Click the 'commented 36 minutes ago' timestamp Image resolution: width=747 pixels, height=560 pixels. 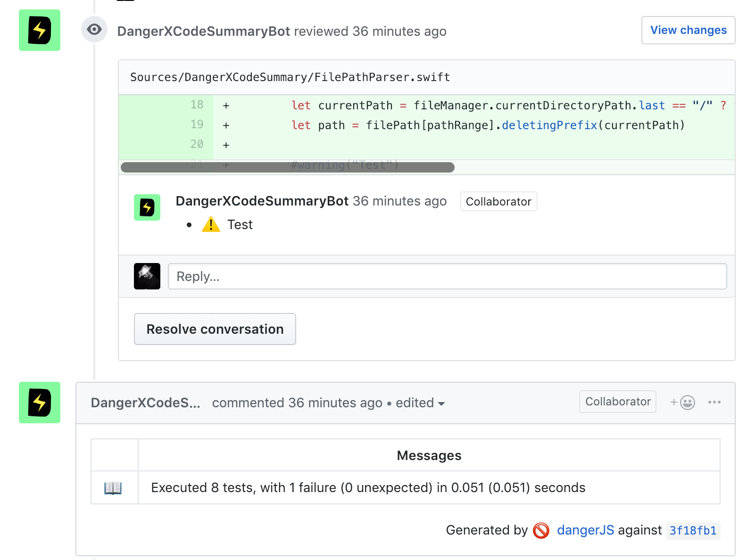(x=297, y=403)
